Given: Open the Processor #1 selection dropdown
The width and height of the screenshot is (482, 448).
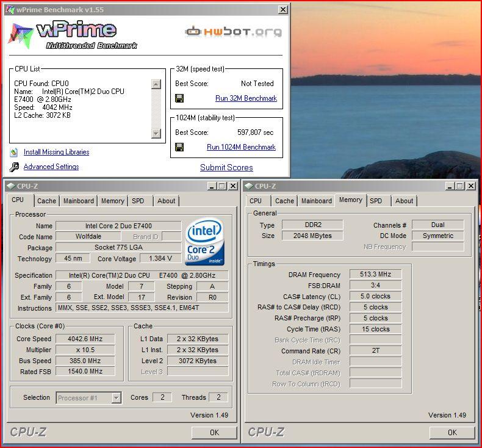Looking at the screenshot, I should (116, 398).
